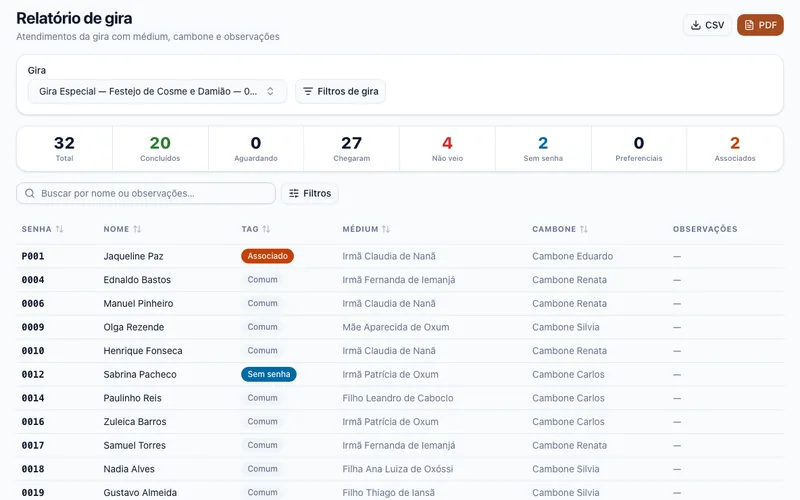Export the report as PDF

click(x=760, y=25)
